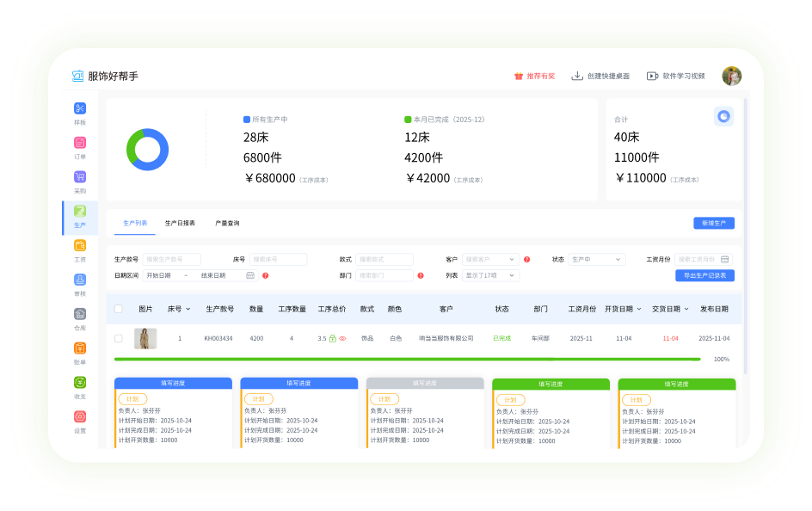Expand the 列表 dropdown showing 显示了17项
812x511 pixels.
(490, 275)
